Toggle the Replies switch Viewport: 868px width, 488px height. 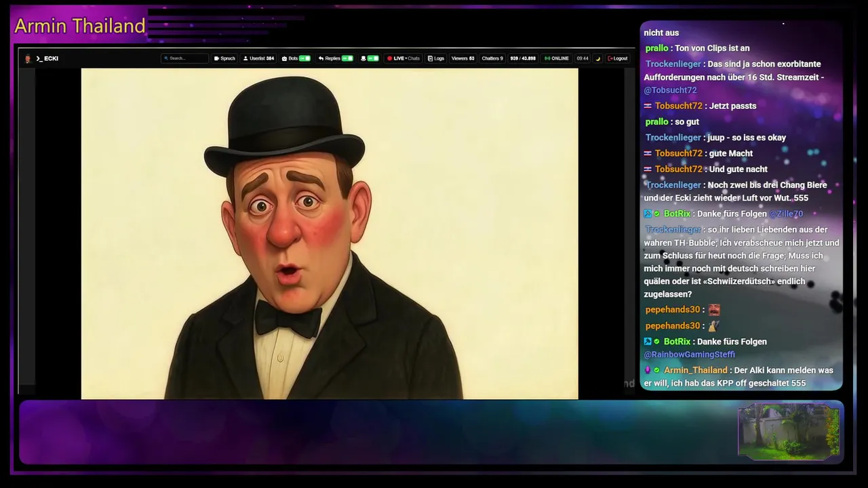tap(347, 58)
